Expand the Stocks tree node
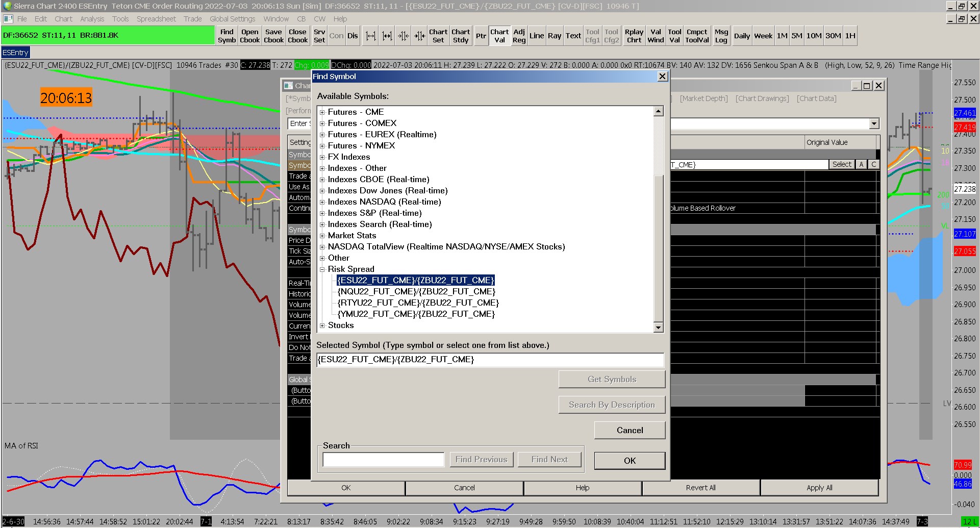980x528 pixels. coord(322,325)
